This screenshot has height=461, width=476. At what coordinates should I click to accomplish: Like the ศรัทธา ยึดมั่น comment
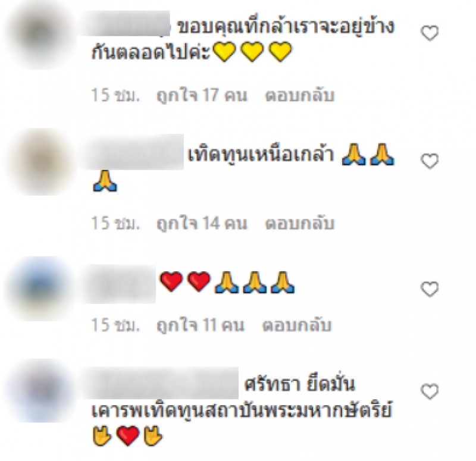point(430,391)
